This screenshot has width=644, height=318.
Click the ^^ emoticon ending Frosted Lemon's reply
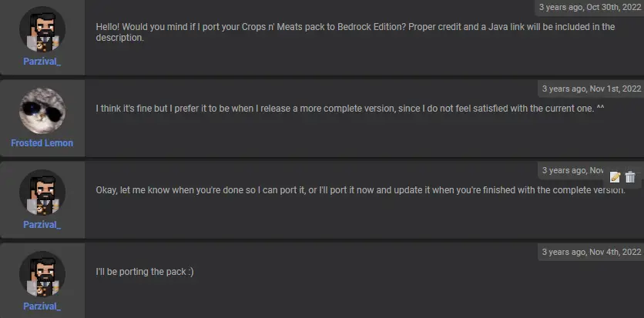[x=600, y=108]
